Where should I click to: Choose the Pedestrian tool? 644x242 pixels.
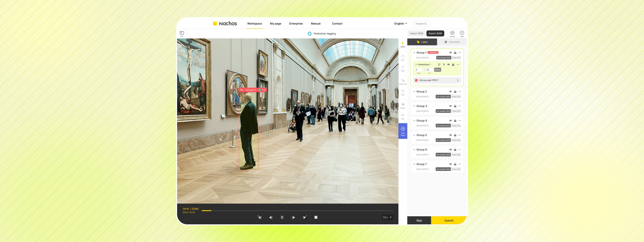[403, 81]
